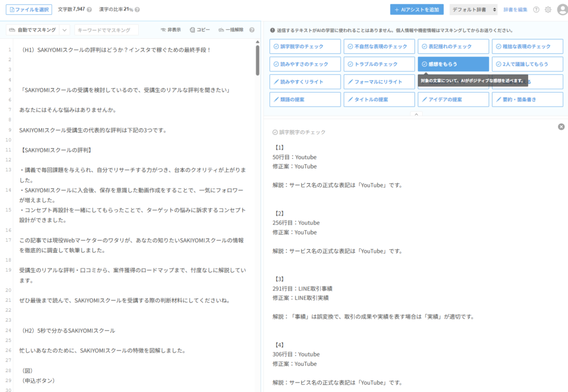Image resolution: width=568 pixels, height=392 pixels.
Task: Select the highlighted 感想をもらう button
Action: coord(453,64)
